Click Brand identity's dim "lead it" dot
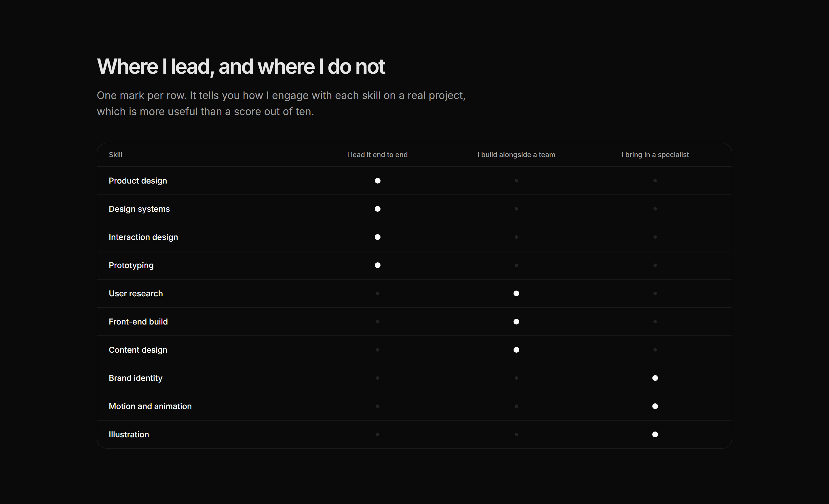829x504 pixels. pyautogui.click(x=377, y=378)
